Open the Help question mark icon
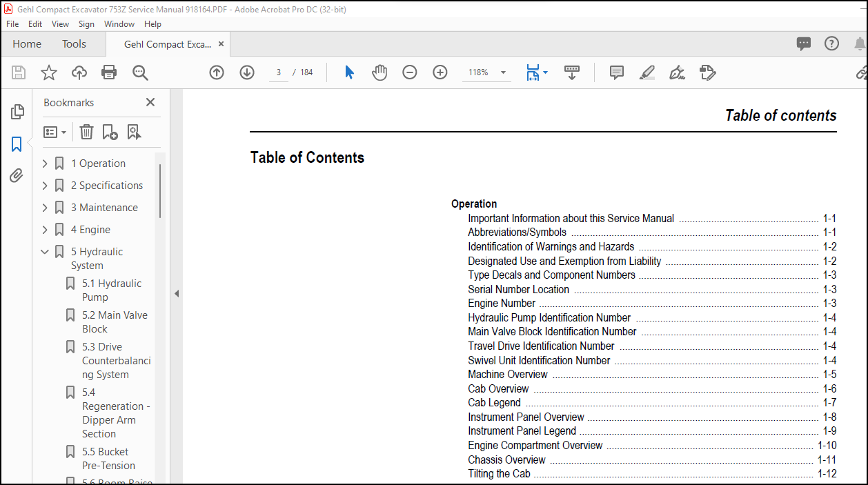This screenshot has width=868, height=485. pos(832,43)
